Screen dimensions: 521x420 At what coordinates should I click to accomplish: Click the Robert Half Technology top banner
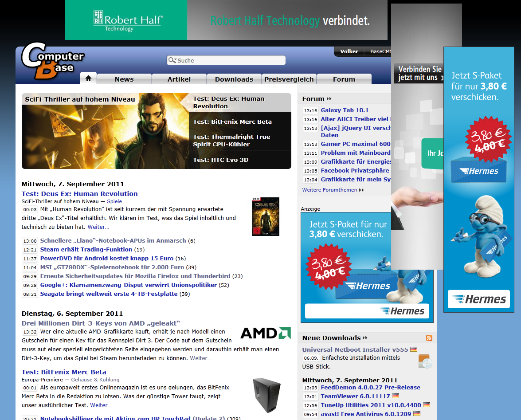coord(226,20)
